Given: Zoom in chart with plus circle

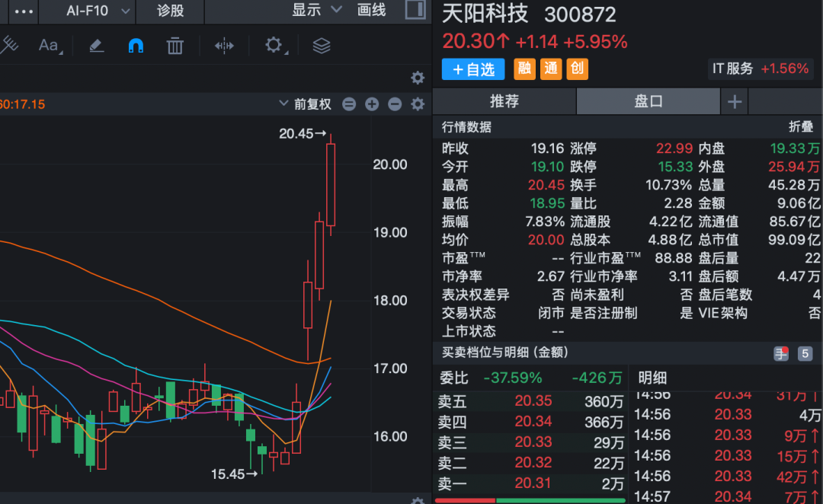Looking at the screenshot, I should 372,104.
